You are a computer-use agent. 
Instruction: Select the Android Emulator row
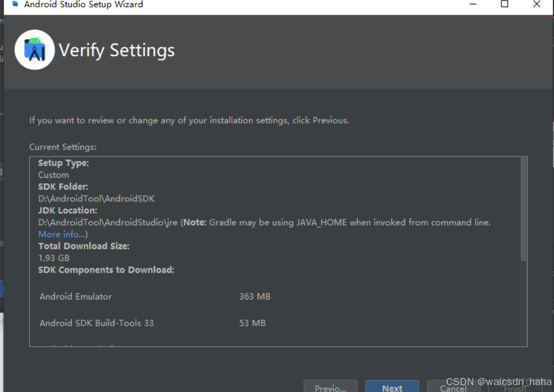155,296
